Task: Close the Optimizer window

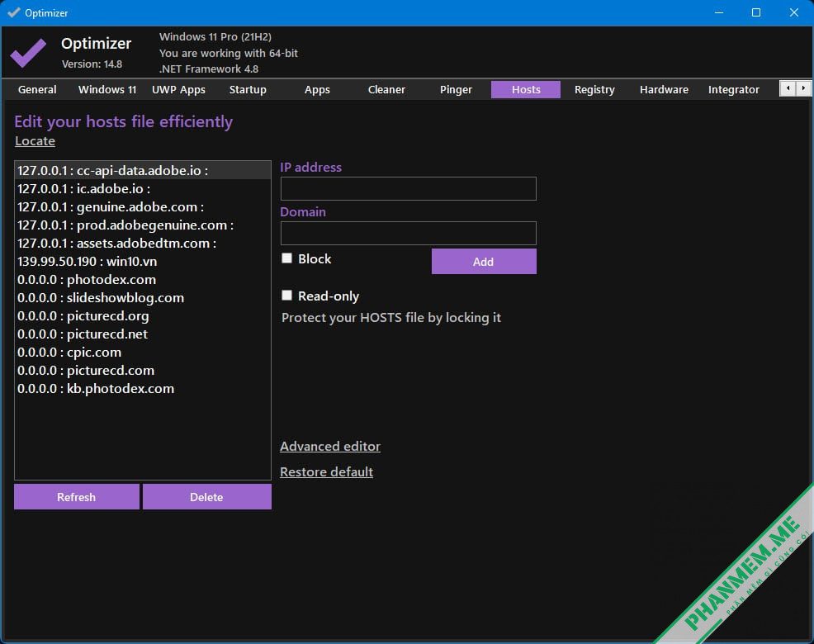Action: (x=793, y=12)
